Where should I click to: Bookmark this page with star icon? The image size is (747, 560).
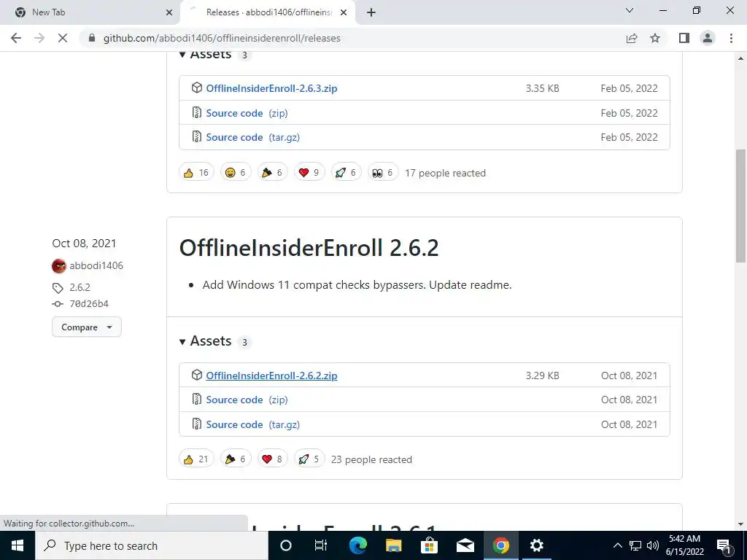655,38
